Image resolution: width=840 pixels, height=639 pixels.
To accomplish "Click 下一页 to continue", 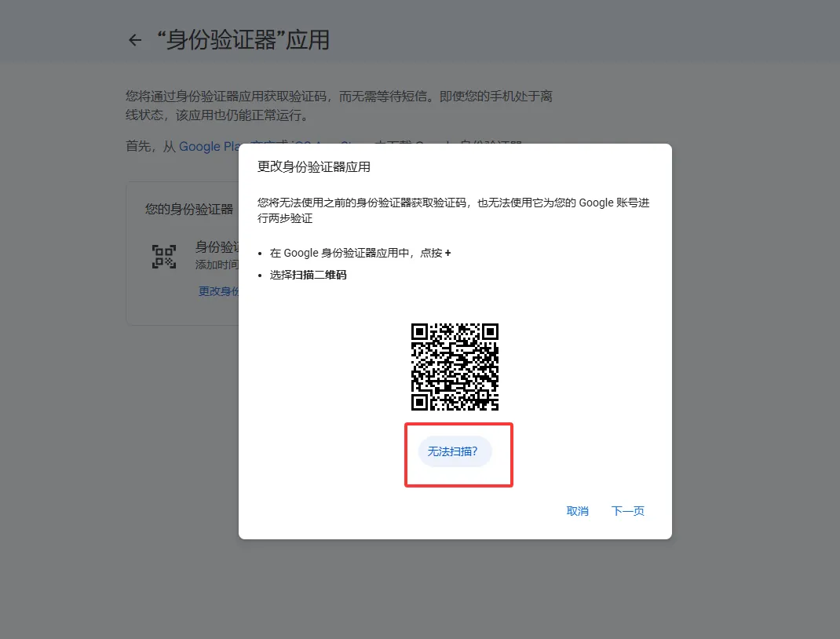I will click(x=628, y=511).
